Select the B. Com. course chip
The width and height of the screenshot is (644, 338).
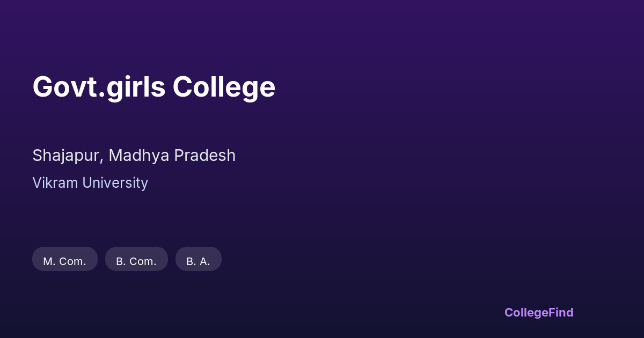coord(136,261)
